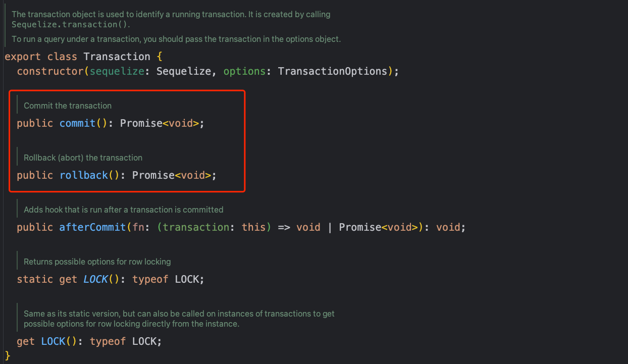
Task: Click the sequelize parameter name
Action: coord(117,71)
